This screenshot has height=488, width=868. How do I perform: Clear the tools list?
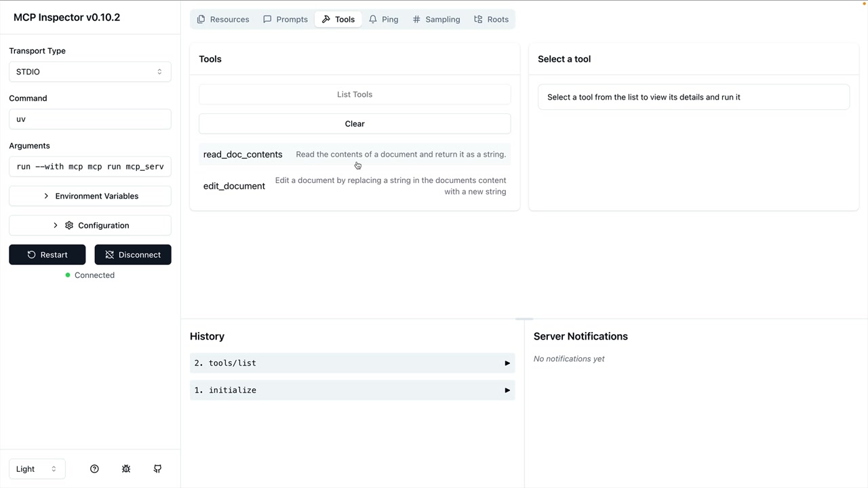pos(354,124)
